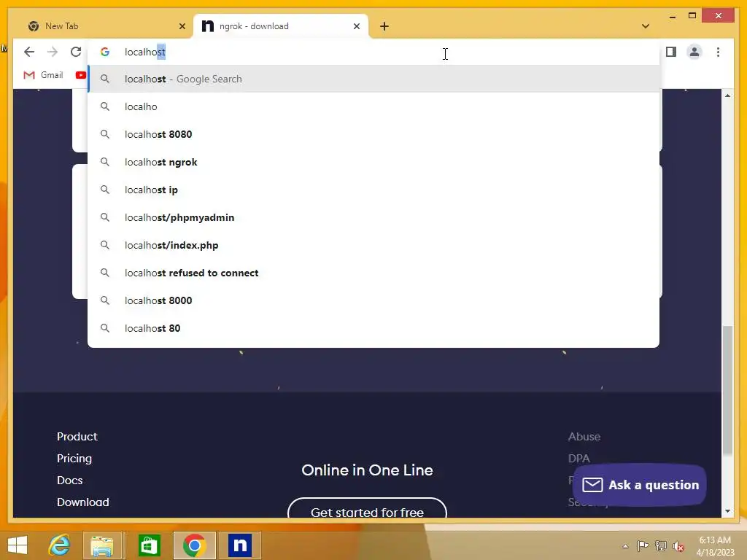This screenshot has width=747, height=560.
Task: Select the 'localhost ip' suggestion
Action: (x=373, y=190)
